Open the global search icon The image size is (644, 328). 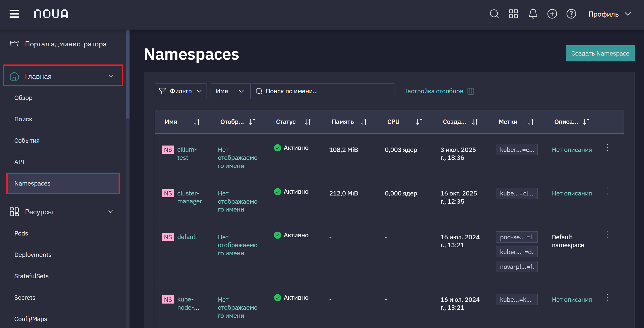coord(494,14)
